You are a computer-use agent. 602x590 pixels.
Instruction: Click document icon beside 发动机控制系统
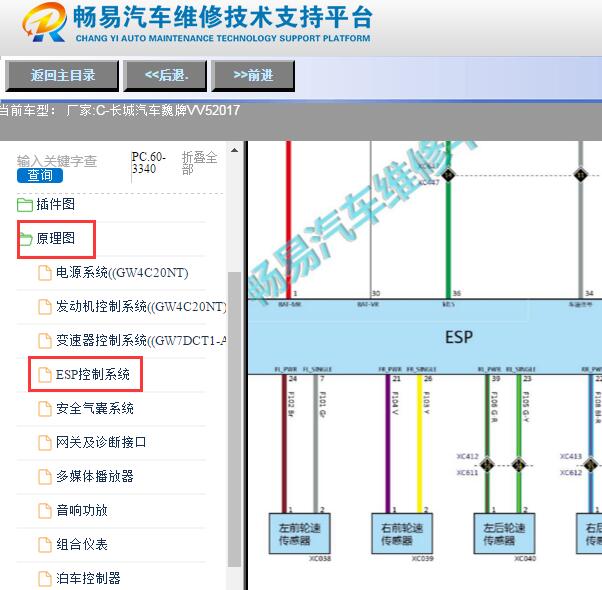click(45, 307)
